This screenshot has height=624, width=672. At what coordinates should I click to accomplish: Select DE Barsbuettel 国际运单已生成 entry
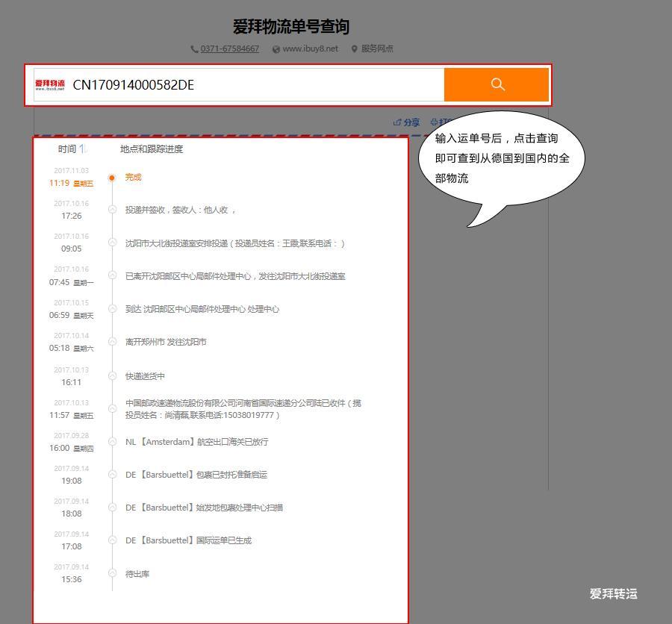pyautogui.click(x=188, y=540)
